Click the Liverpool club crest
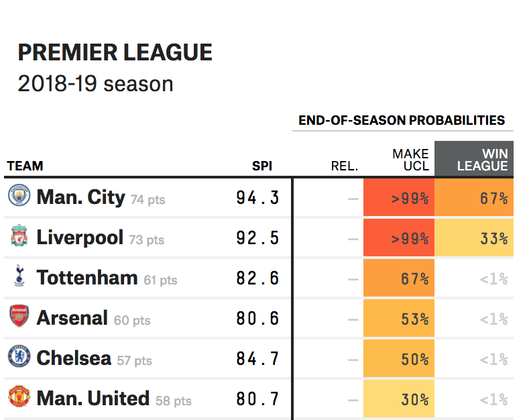This screenshot has height=420, width=527. coord(19,237)
